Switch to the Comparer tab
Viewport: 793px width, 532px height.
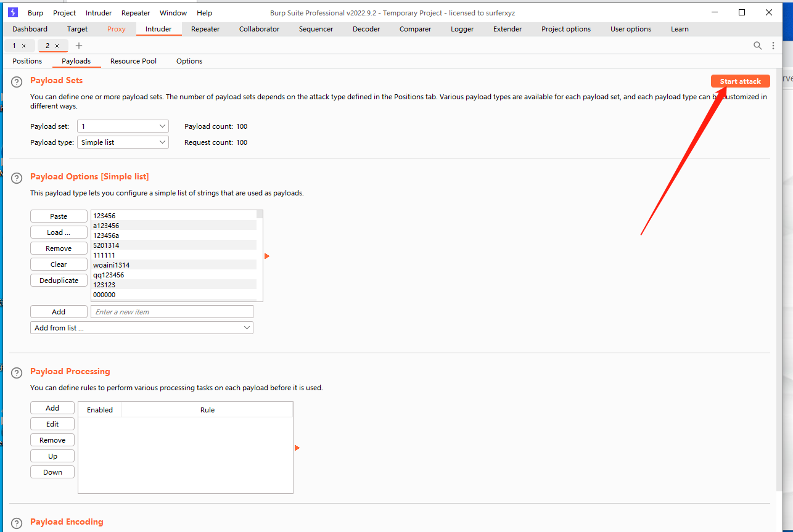(x=415, y=29)
